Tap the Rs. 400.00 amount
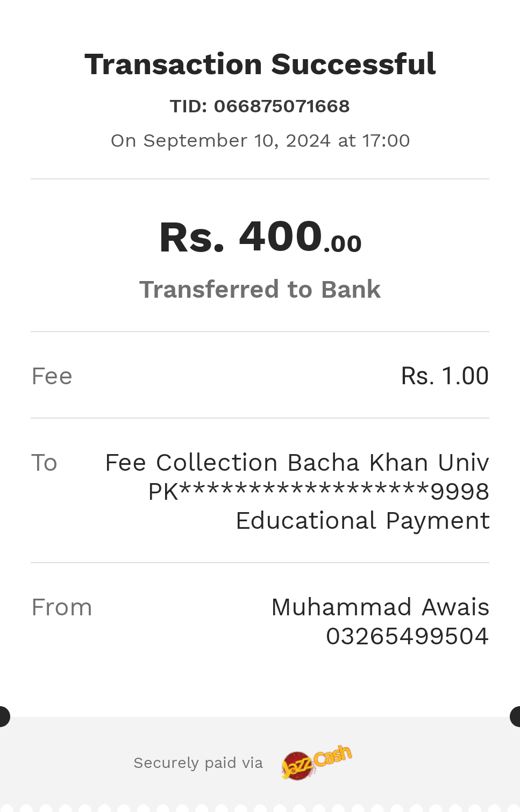The height and width of the screenshot is (812, 520). coord(260,236)
